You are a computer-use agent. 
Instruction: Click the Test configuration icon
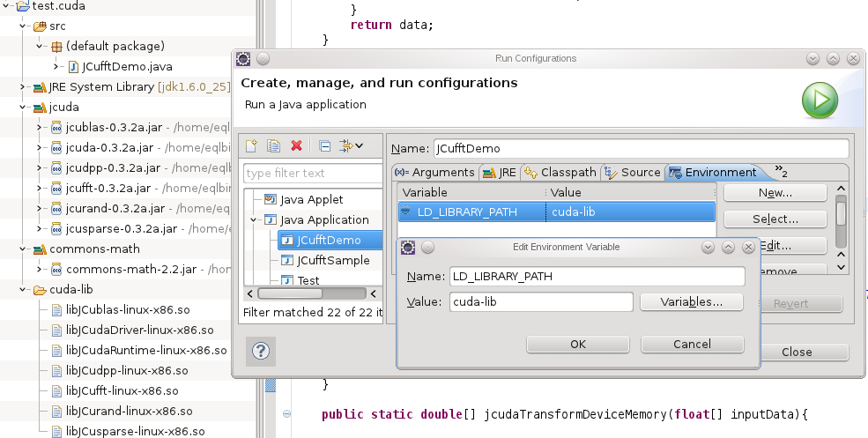(286, 279)
